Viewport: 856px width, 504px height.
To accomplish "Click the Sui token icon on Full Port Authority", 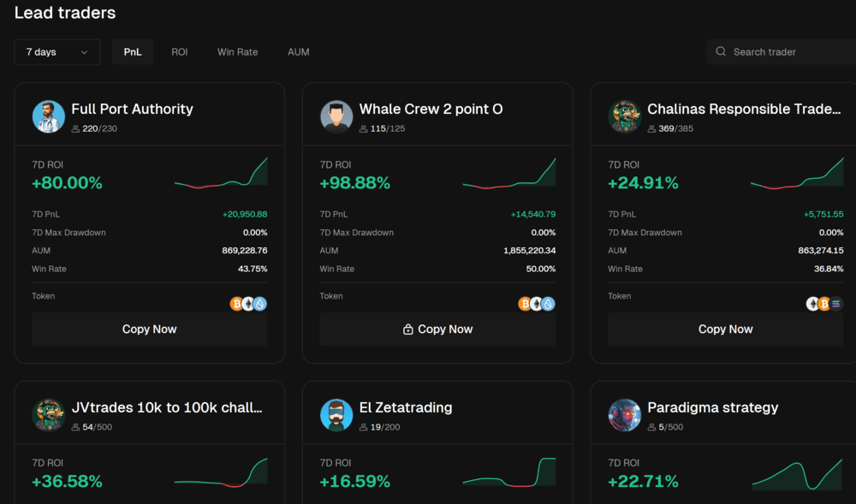I will point(259,304).
